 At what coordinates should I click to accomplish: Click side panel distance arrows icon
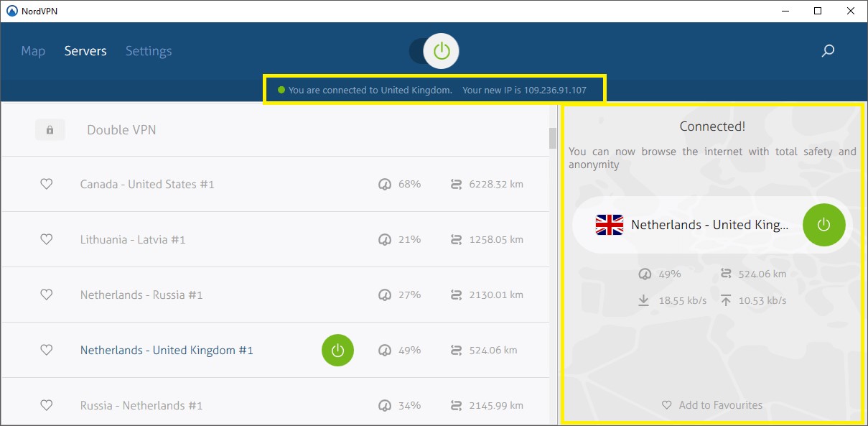coord(726,274)
